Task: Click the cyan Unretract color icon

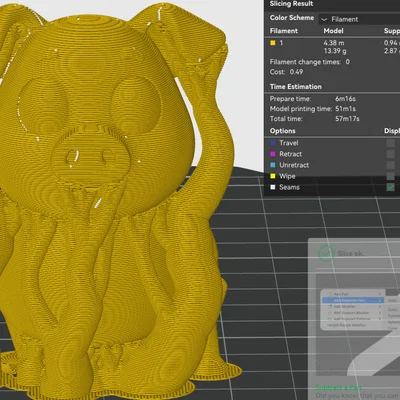Action: (x=273, y=165)
